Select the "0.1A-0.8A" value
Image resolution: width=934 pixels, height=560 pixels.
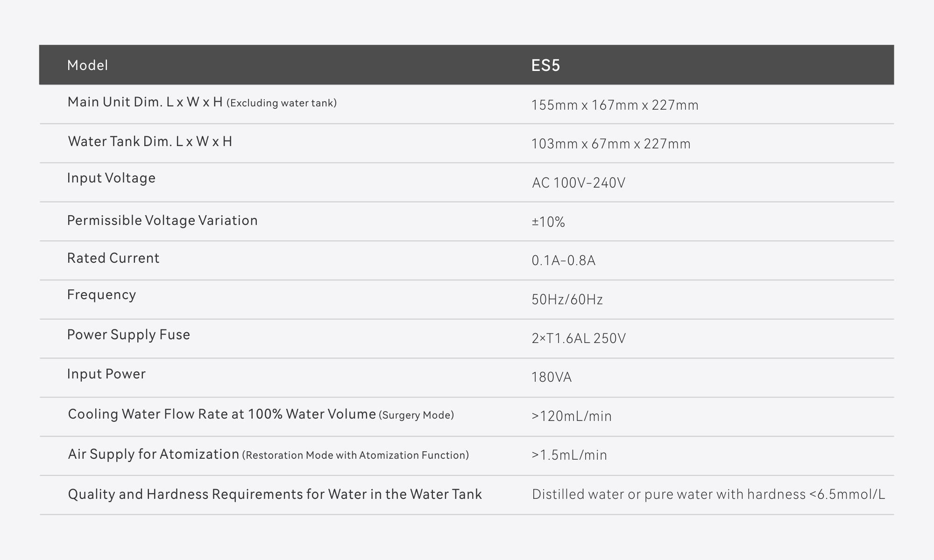[563, 260]
